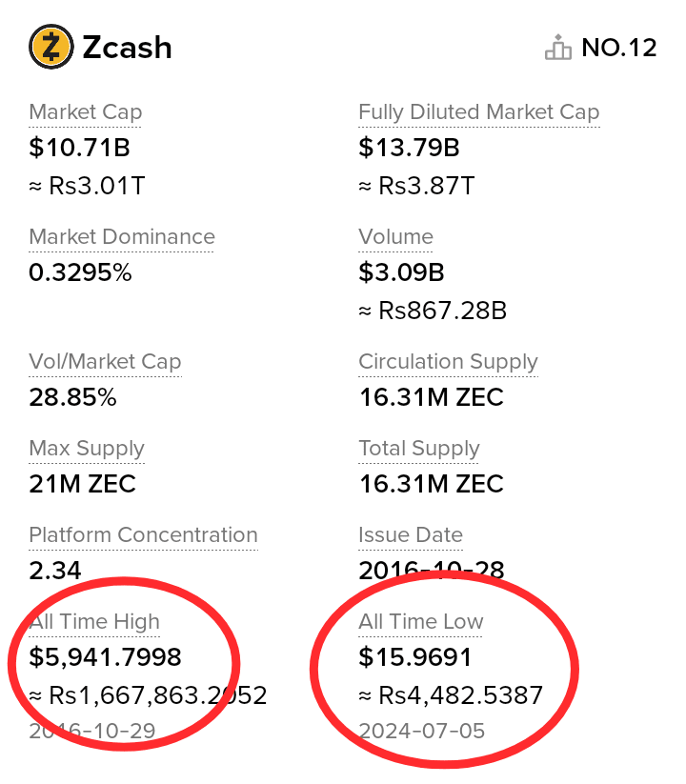686x784 pixels.
Task: Click the ranking podium icon
Action: click(x=558, y=47)
